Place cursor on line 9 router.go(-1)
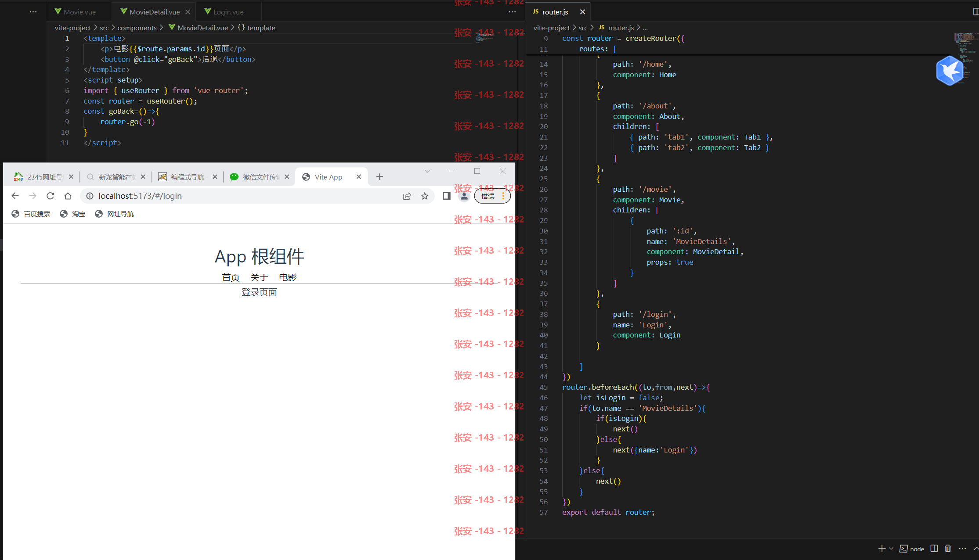Image resolution: width=979 pixels, height=560 pixels. pyautogui.click(x=127, y=122)
